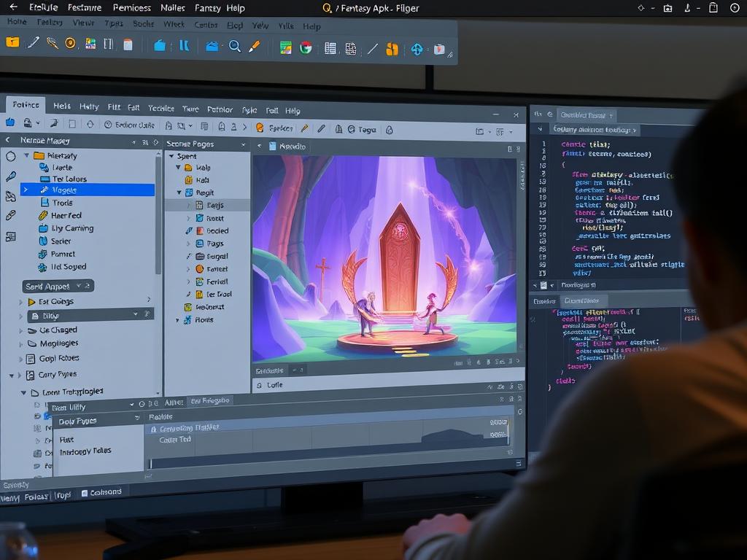Screen dimensions: 747x560
Task: Click the Tage toolbar button
Action: [x=362, y=129]
